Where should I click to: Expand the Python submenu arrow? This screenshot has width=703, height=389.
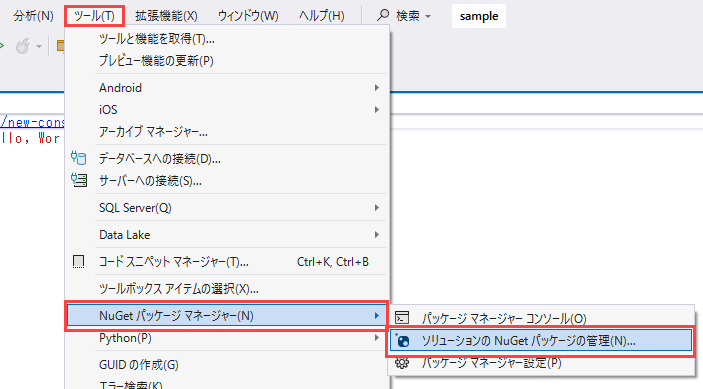[377, 338]
